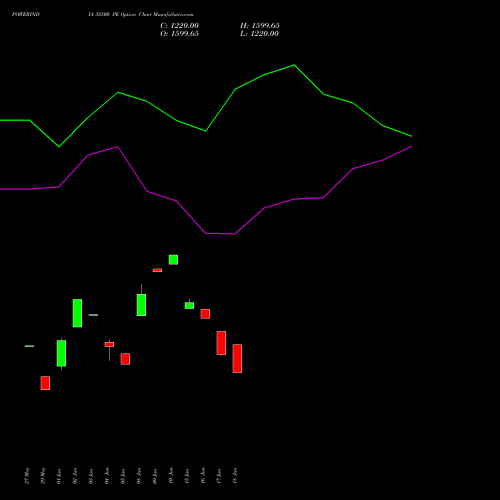The height and width of the screenshot is (500, 500).
Task: Click the 27 May date label
Action: point(27,476)
